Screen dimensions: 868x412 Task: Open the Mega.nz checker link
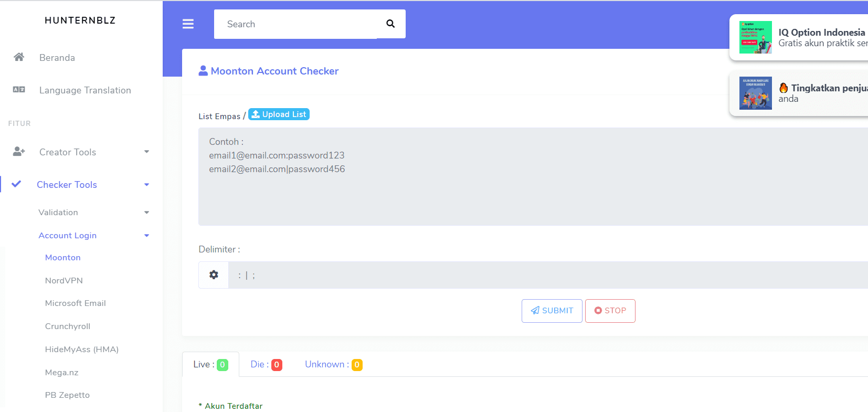pyautogui.click(x=62, y=373)
